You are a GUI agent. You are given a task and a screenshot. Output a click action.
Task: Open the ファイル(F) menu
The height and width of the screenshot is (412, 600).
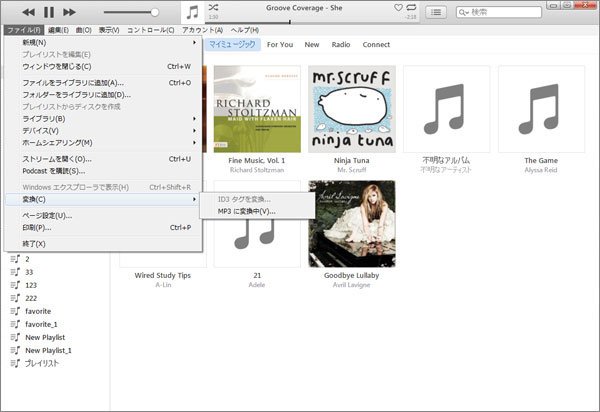[x=24, y=30]
